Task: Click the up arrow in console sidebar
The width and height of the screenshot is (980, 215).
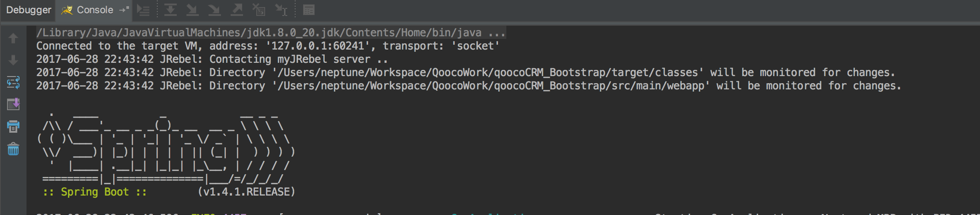Action: [13, 38]
